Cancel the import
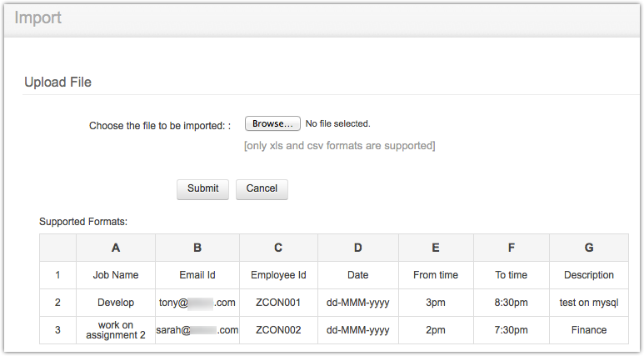The image size is (644, 356). (262, 188)
